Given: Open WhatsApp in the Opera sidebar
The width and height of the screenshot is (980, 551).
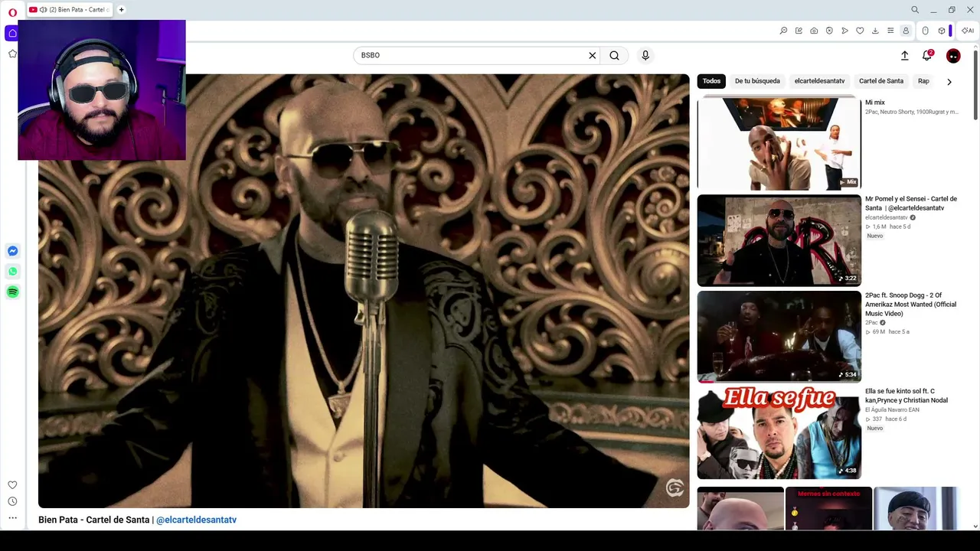Looking at the screenshot, I should (12, 272).
